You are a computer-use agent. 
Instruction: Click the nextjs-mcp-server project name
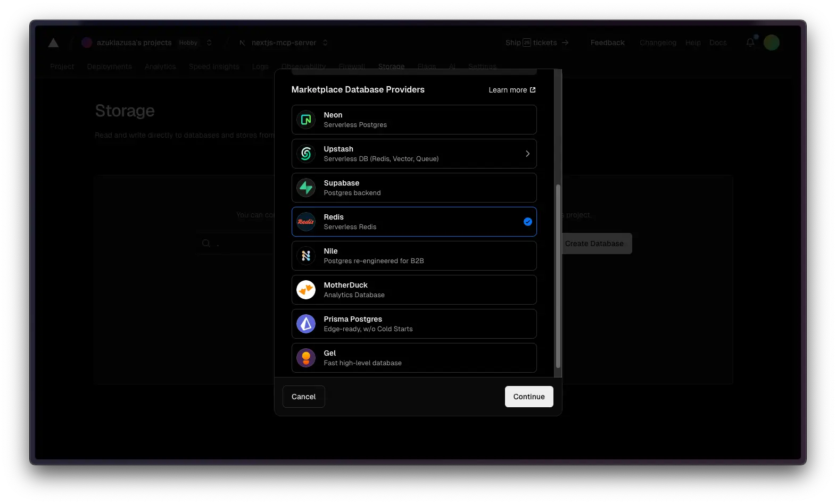(x=284, y=43)
